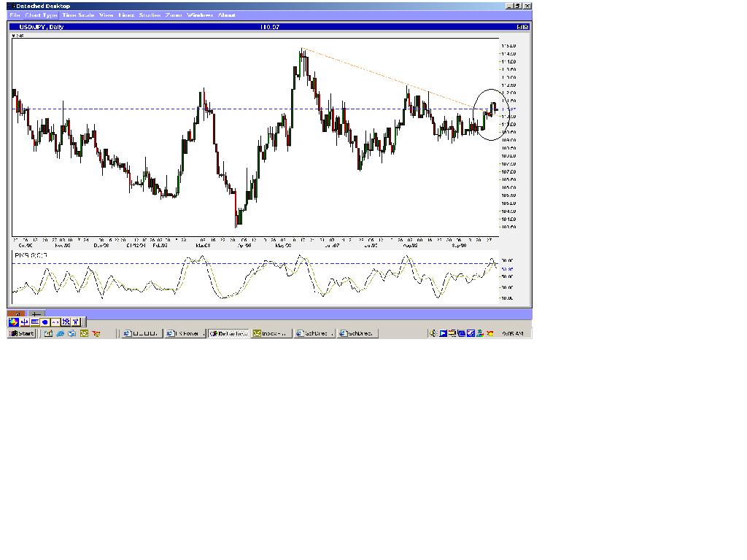Switch to the Inbox taskbar button

pos(272,333)
